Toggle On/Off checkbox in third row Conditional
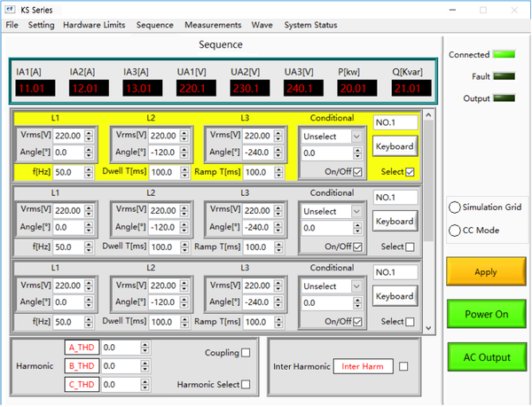This screenshot has width=532, height=407. pos(357,322)
